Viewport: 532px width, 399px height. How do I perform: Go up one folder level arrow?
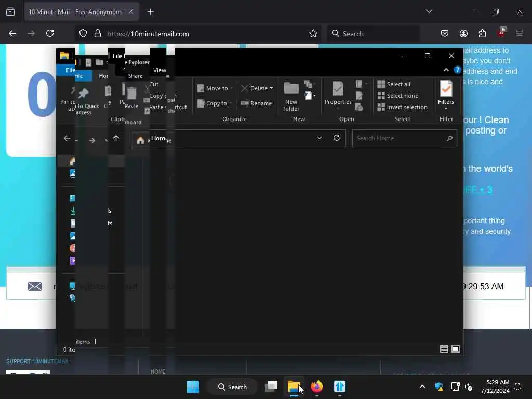pos(116,138)
